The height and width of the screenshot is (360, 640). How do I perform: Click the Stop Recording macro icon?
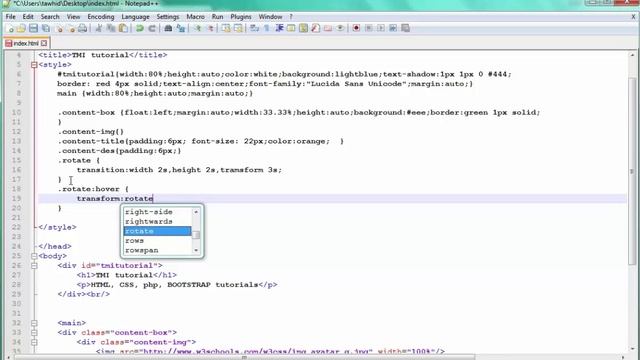pyautogui.click(x=369, y=28)
